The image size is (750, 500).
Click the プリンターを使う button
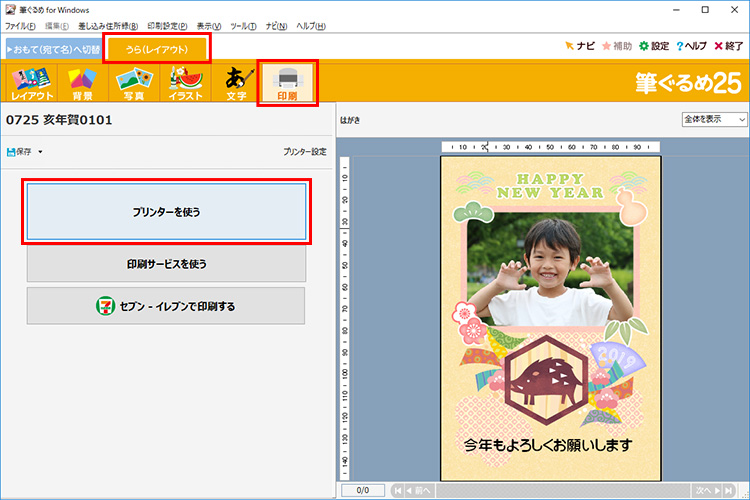tap(166, 212)
